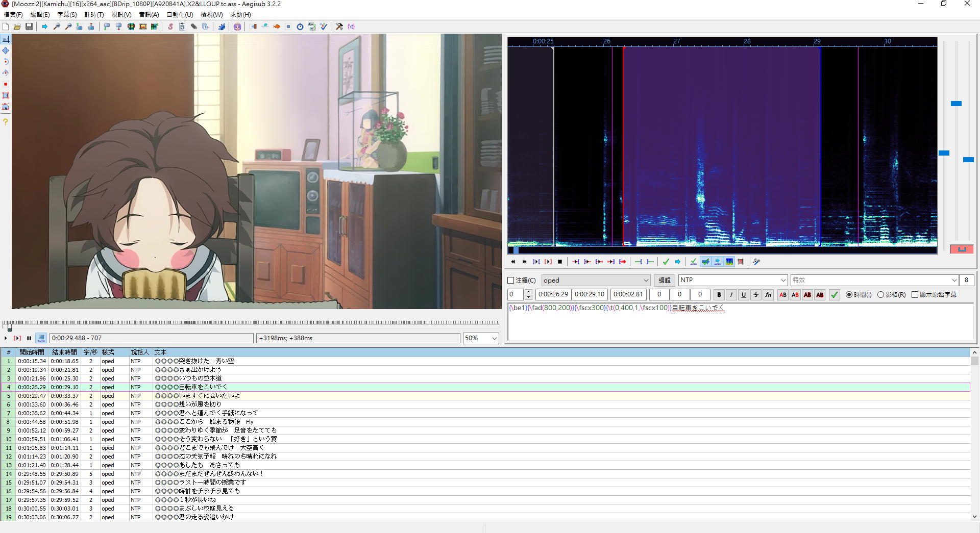This screenshot has width=980, height=533.
Task: Toggle video auto-scroll button beside pause
Action: coord(41,338)
